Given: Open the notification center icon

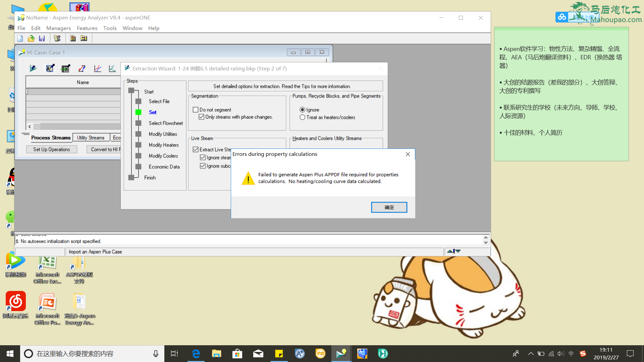Looking at the screenshot, I should point(630,354).
